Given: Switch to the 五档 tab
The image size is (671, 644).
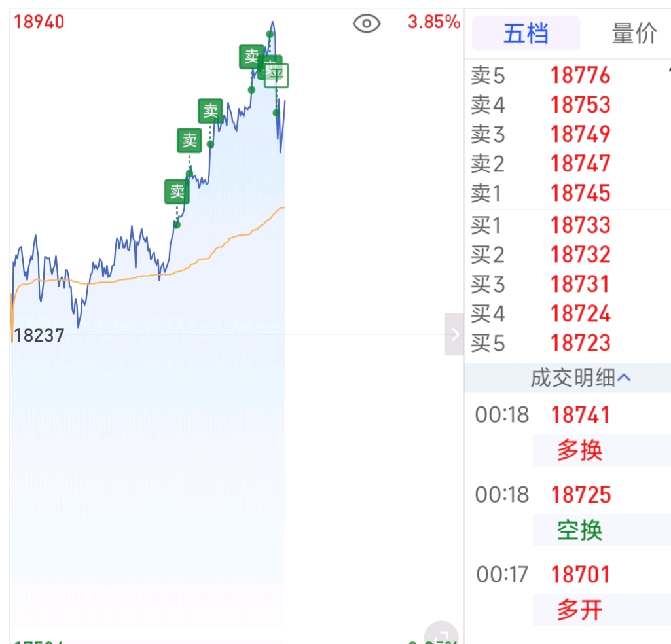Looking at the screenshot, I should point(526,33).
